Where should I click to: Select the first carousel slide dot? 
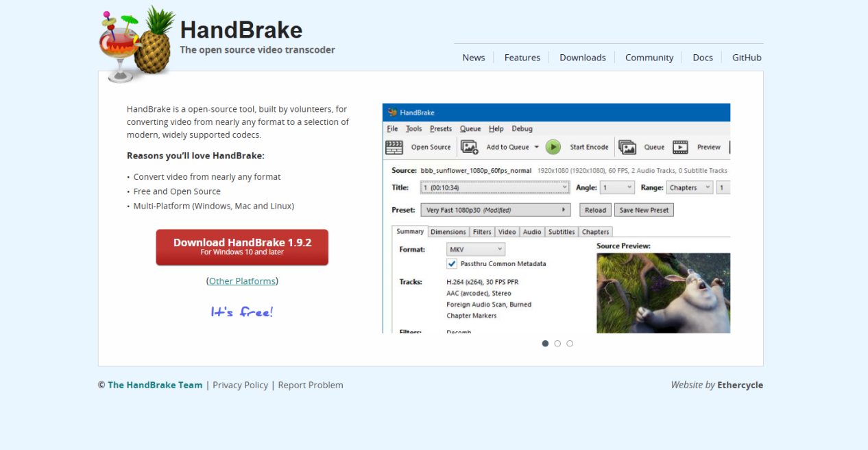[545, 344]
